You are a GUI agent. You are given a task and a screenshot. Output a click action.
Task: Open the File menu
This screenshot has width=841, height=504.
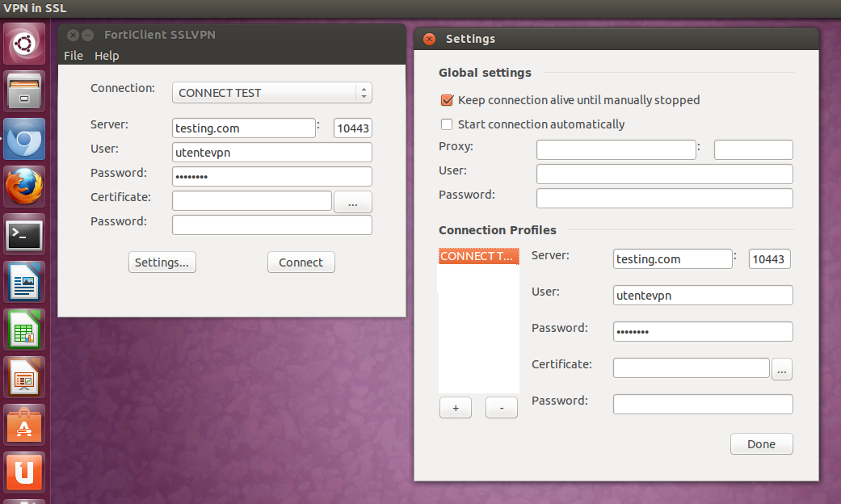[74, 56]
